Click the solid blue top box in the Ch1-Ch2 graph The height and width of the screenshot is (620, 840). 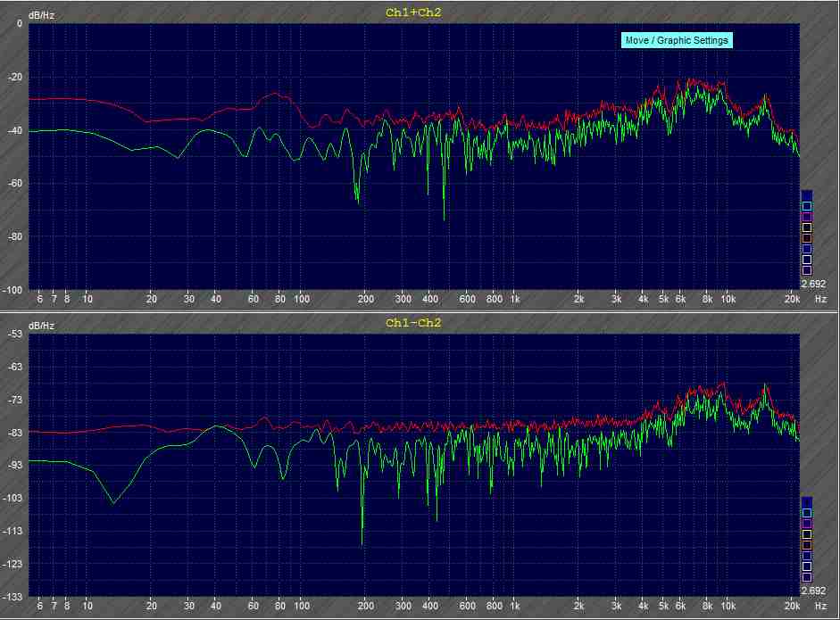click(807, 502)
